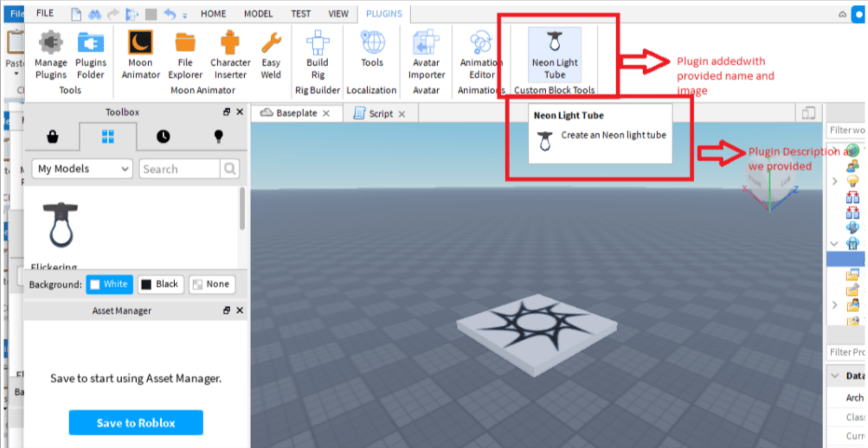Click the Explorer Filter workspace field

846,130
